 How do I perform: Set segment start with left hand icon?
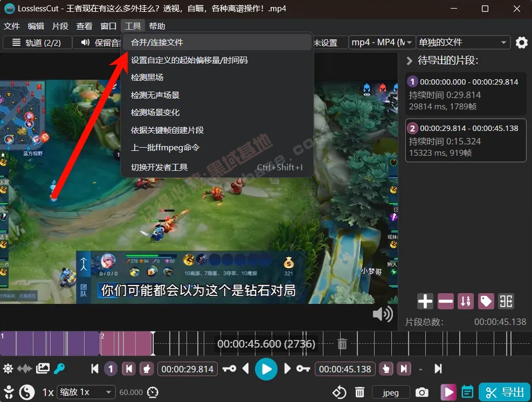[147, 369]
